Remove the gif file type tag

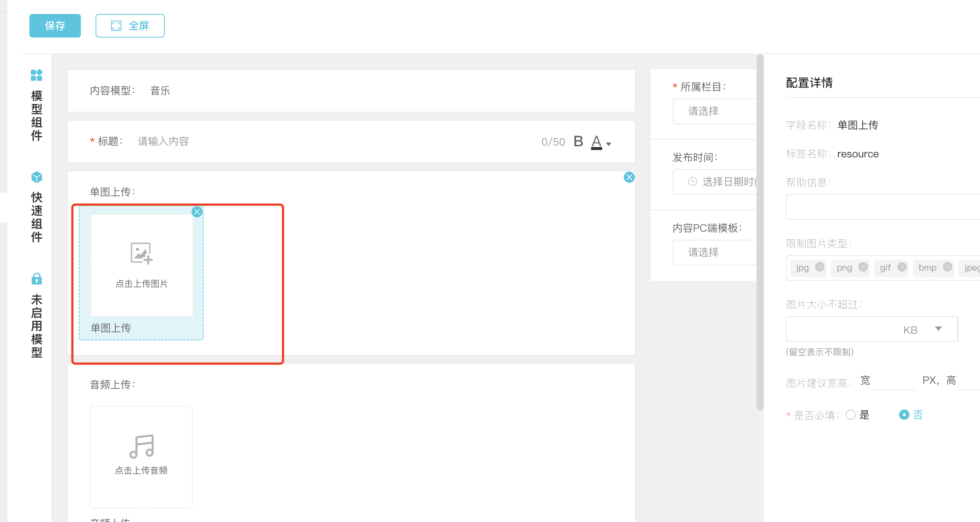(902, 267)
